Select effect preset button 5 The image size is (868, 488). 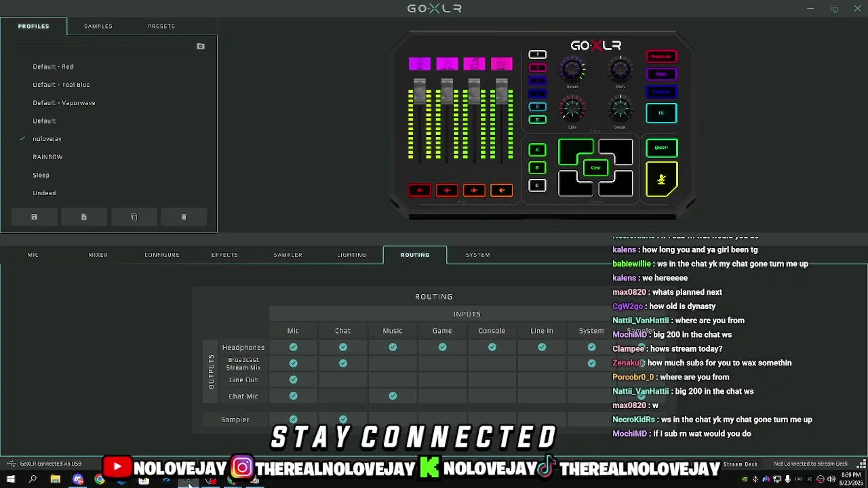537,106
